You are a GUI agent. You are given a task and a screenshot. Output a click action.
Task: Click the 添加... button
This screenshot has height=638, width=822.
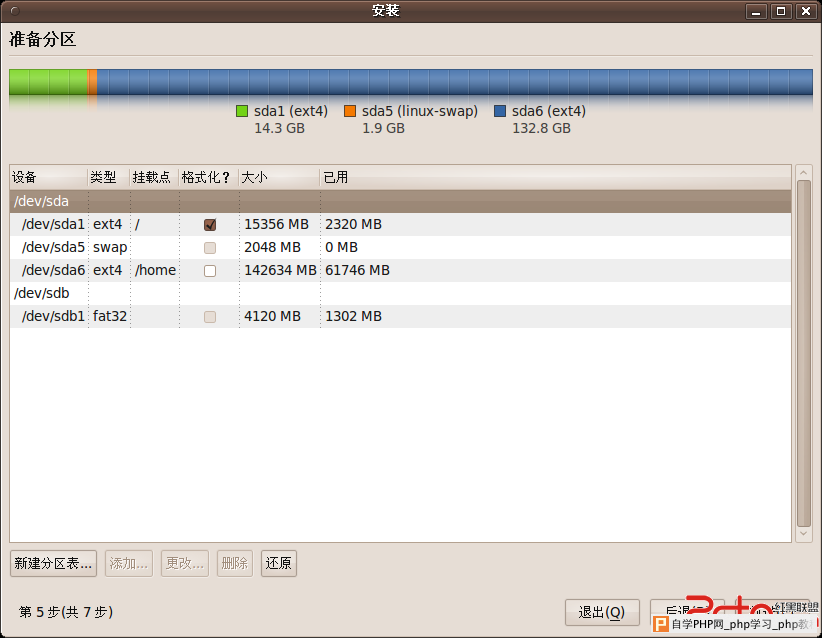click(129, 564)
